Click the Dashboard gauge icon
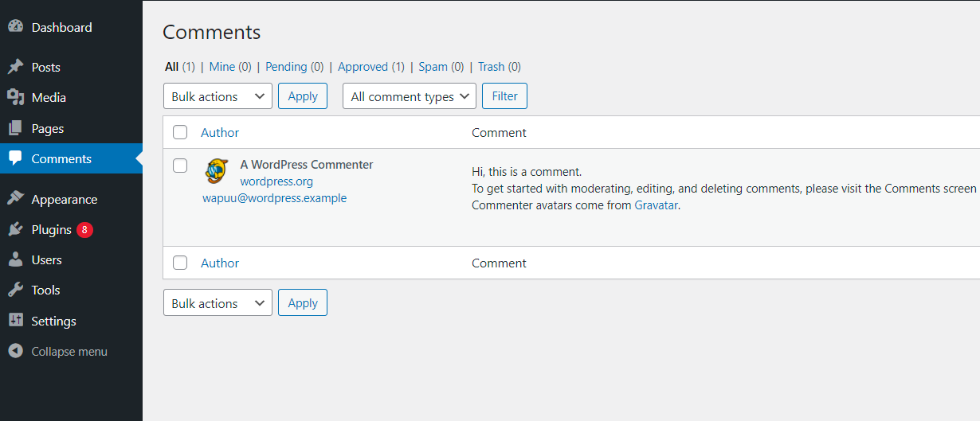Viewport: 980px width, 421px height. point(15,27)
